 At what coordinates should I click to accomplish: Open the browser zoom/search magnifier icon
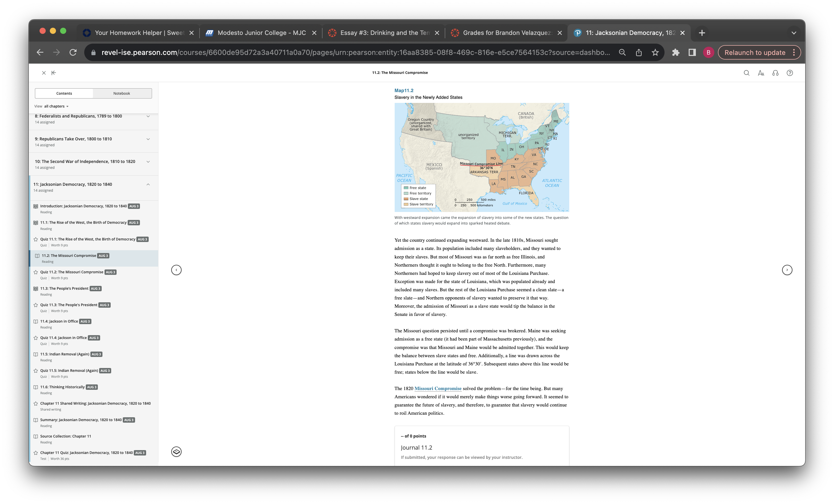click(x=622, y=52)
